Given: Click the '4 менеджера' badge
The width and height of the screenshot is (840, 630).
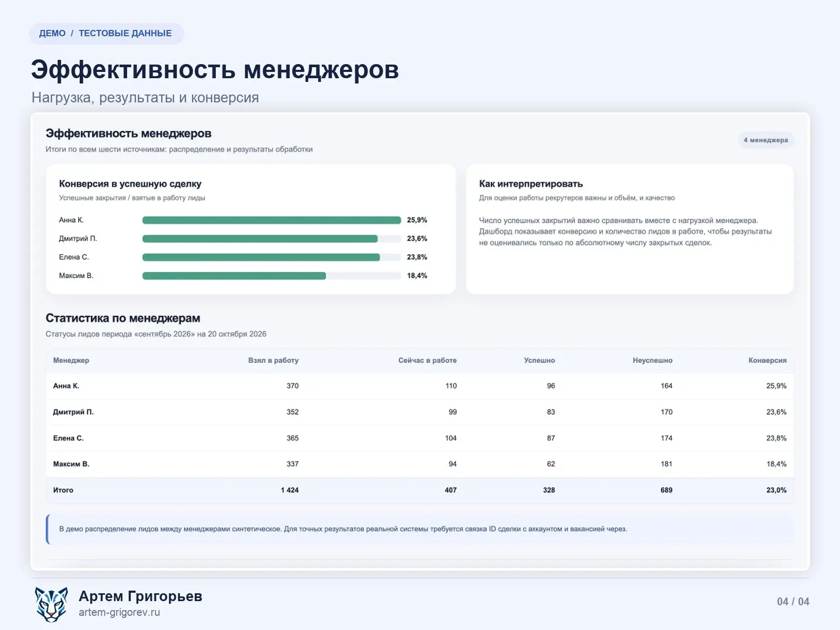Looking at the screenshot, I should pos(765,140).
